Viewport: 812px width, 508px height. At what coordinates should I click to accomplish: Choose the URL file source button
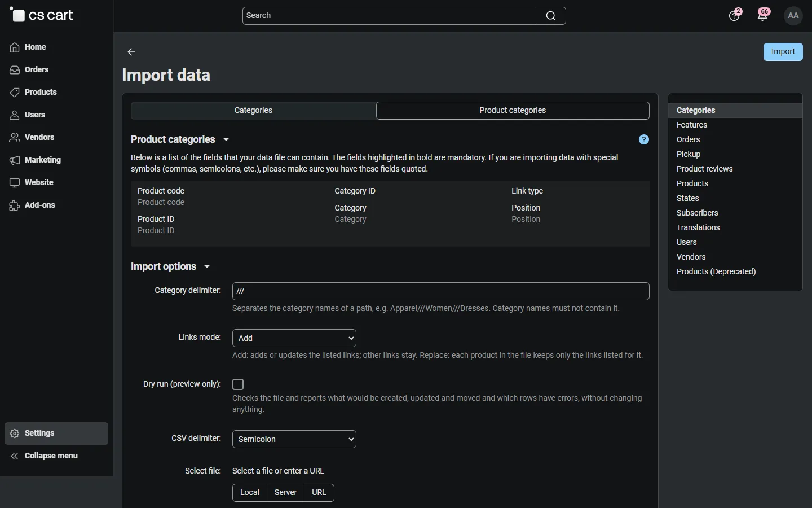[x=319, y=493]
